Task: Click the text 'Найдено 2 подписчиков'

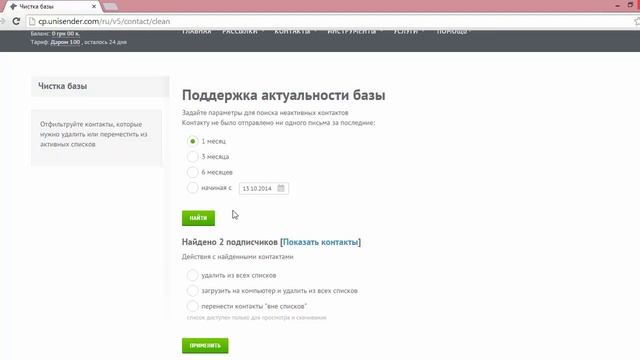Action: click(x=229, y=242)
